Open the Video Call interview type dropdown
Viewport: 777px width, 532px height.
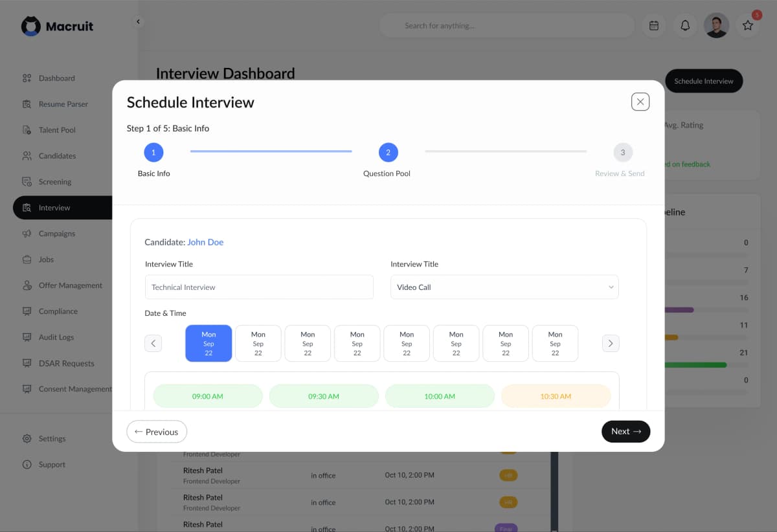(x=504, y=287)
